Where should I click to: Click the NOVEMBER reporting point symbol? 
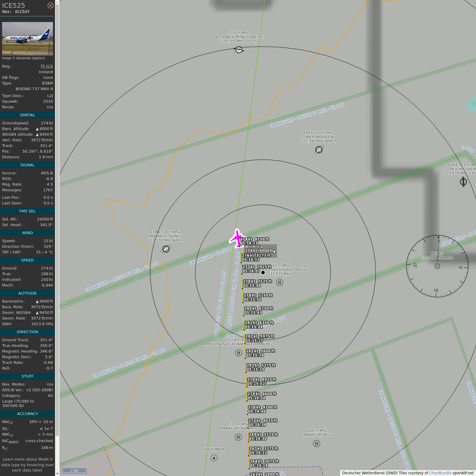[x=214, y=458]
